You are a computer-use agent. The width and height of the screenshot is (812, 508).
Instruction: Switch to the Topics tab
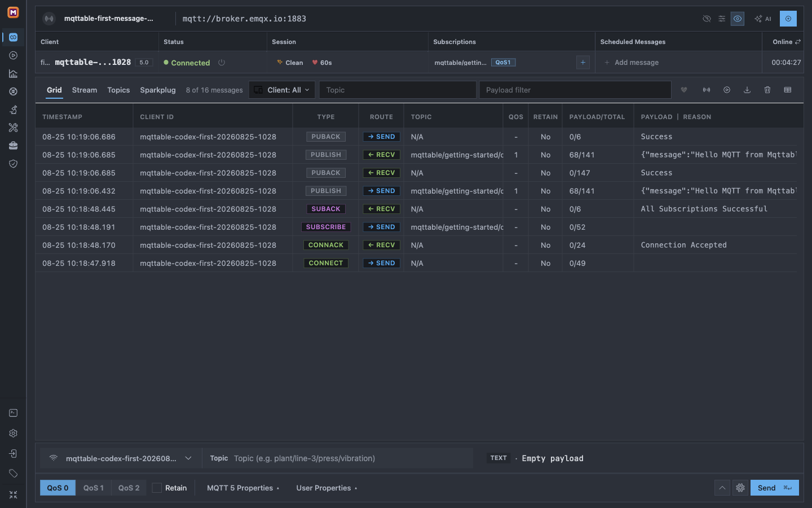click(x=118, y=90)
